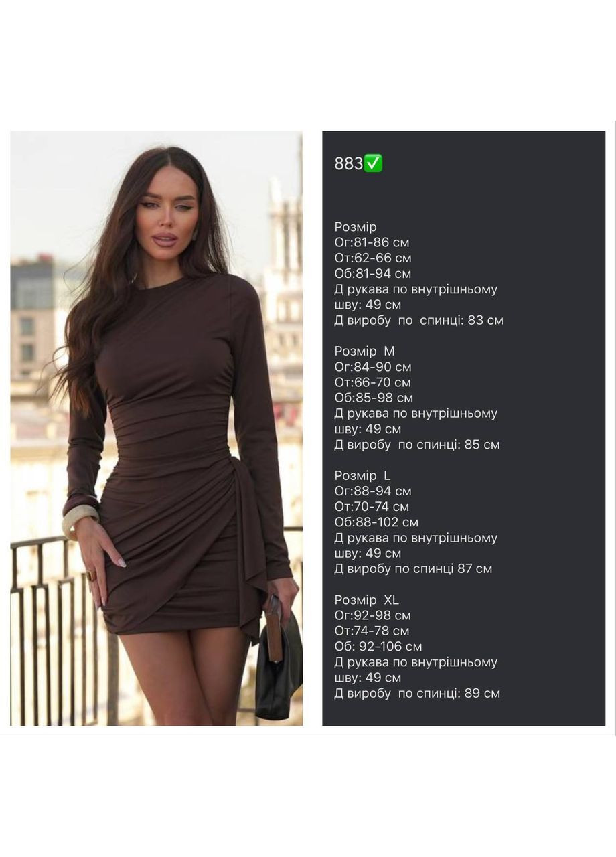
Task: Click the 'Об:81-94 см' hip line
Action: pos(373,273)
